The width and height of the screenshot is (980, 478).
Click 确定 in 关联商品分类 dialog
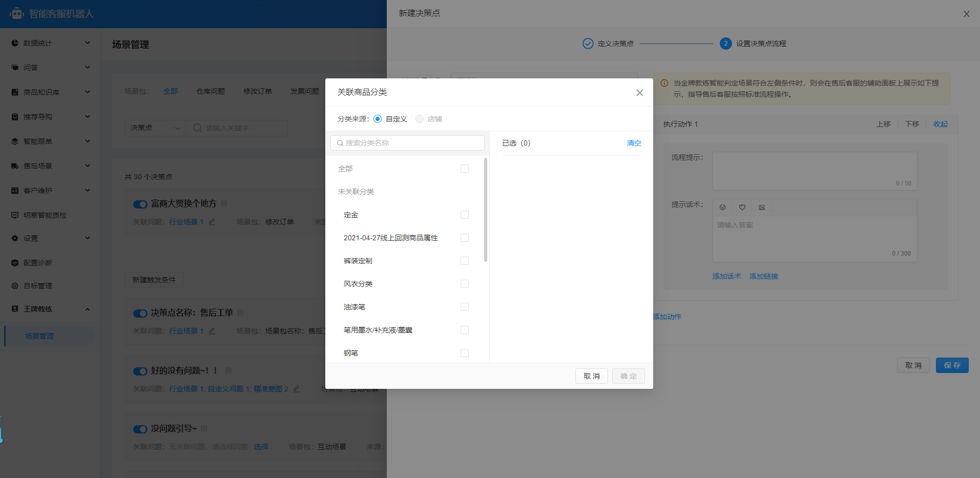pyautogui.click(x=629, y=376)
